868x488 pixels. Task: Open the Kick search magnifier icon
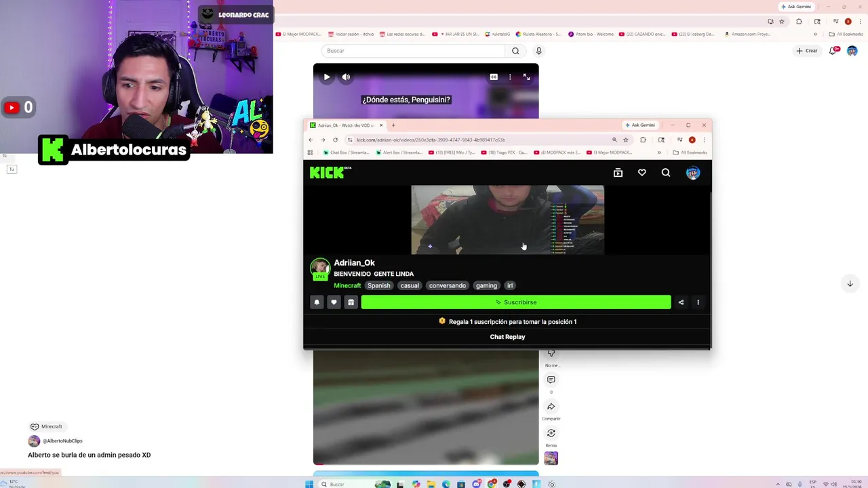coord(666,173)
